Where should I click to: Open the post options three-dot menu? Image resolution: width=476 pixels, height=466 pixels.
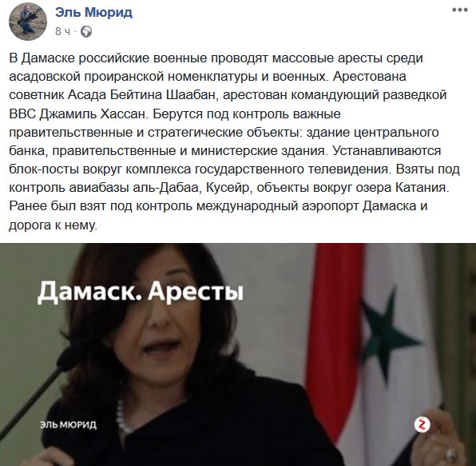click(x=459, y=10)
